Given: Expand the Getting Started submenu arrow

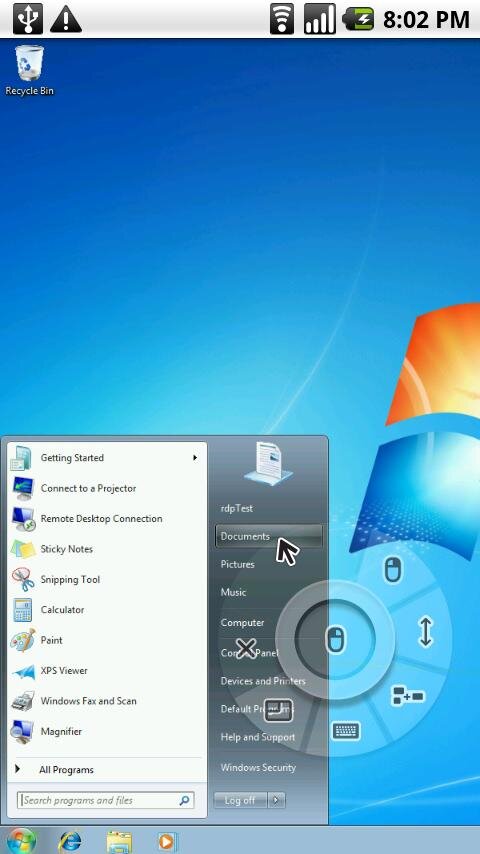Looking at the screenshot, I should [195, 458].
